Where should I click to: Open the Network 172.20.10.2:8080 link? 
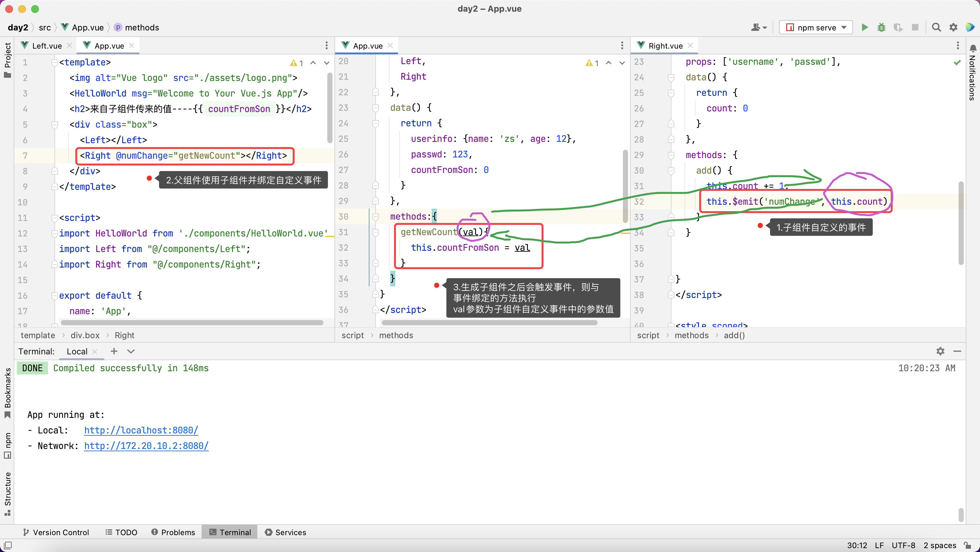pos(146,445)
